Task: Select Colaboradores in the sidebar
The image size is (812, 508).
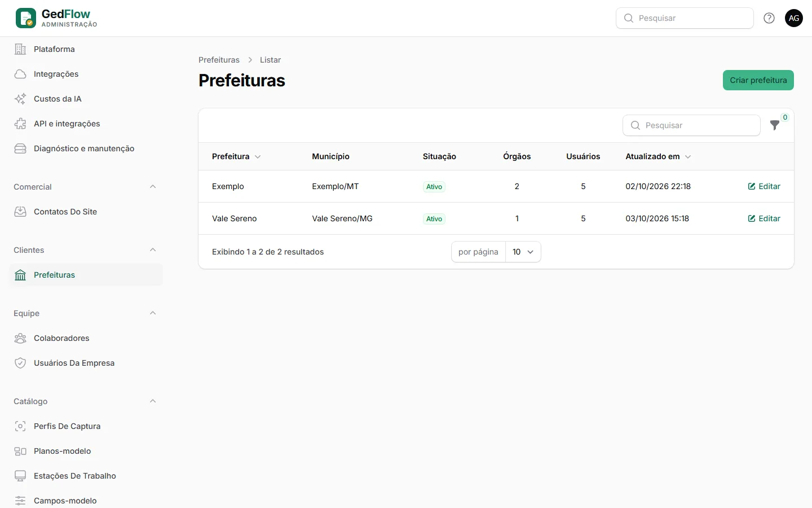Action: [86, 338]
